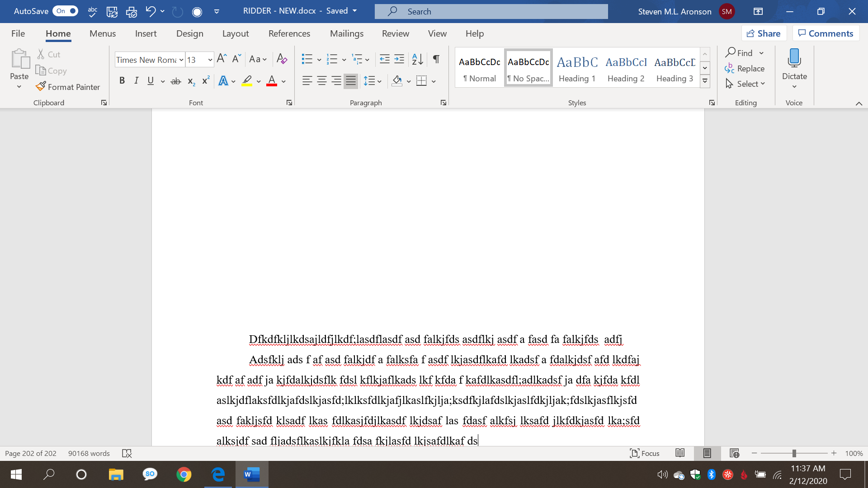868x488 pixels.
Task: Click the Decrease Font Size icon
Action: pyautogui.click(x=236, y=59)
